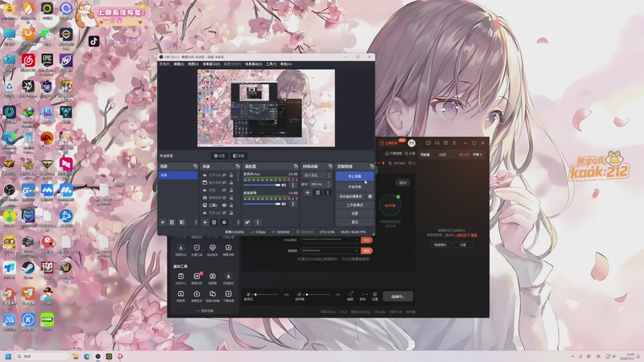644x362 pixels.
Task: Add a new source in Sources panel
Action: [x=205, y=223]
